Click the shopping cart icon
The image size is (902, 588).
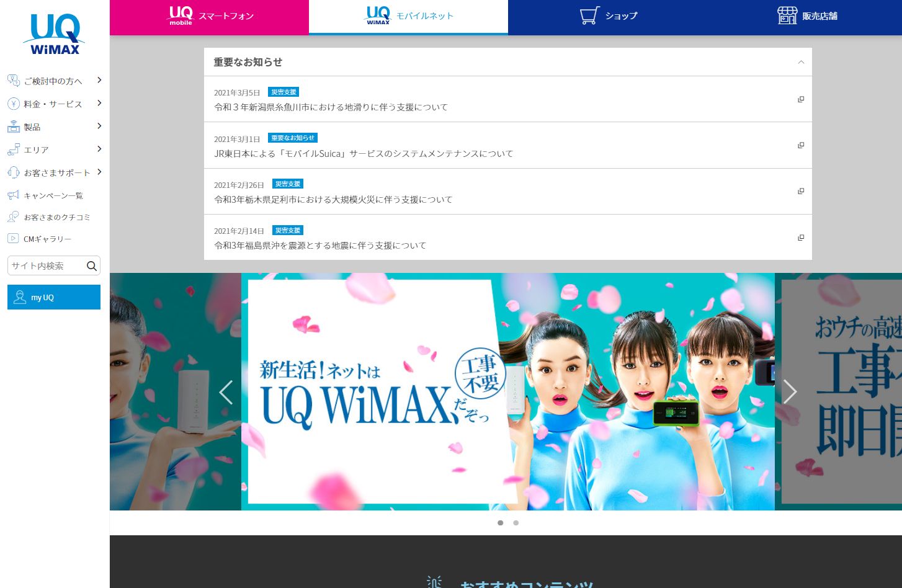[589, 16]
